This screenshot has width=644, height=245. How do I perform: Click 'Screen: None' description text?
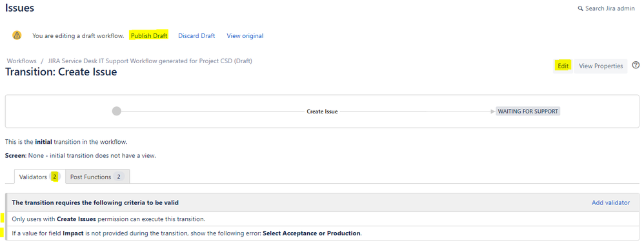(x=81, y=156)
